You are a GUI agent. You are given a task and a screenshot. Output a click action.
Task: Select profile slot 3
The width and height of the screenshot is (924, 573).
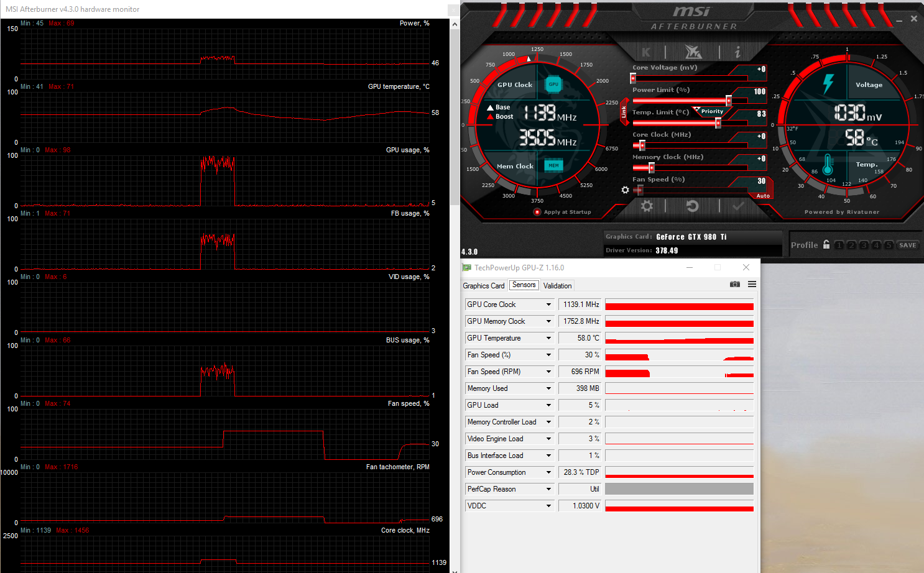tap(864, 245)
